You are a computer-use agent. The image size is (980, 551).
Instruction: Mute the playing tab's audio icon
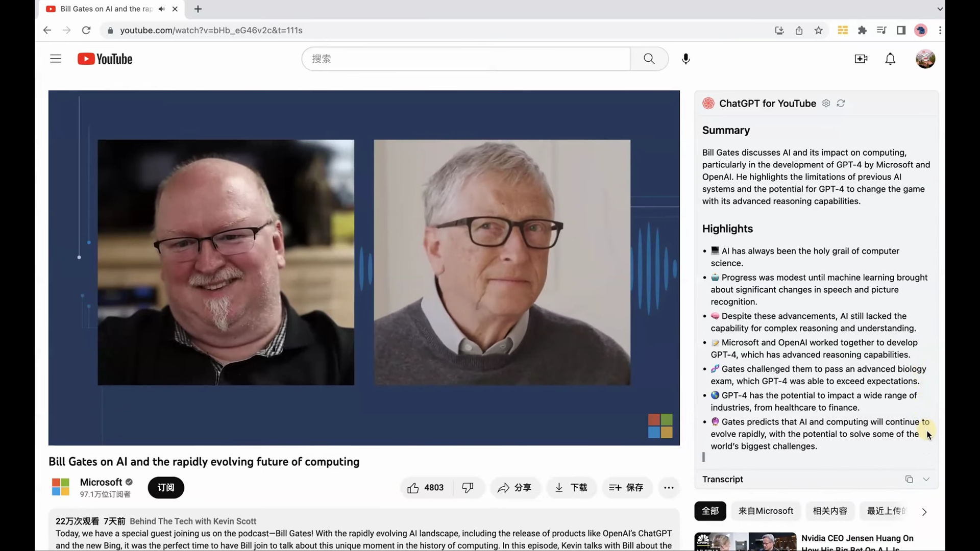[162, 9]
